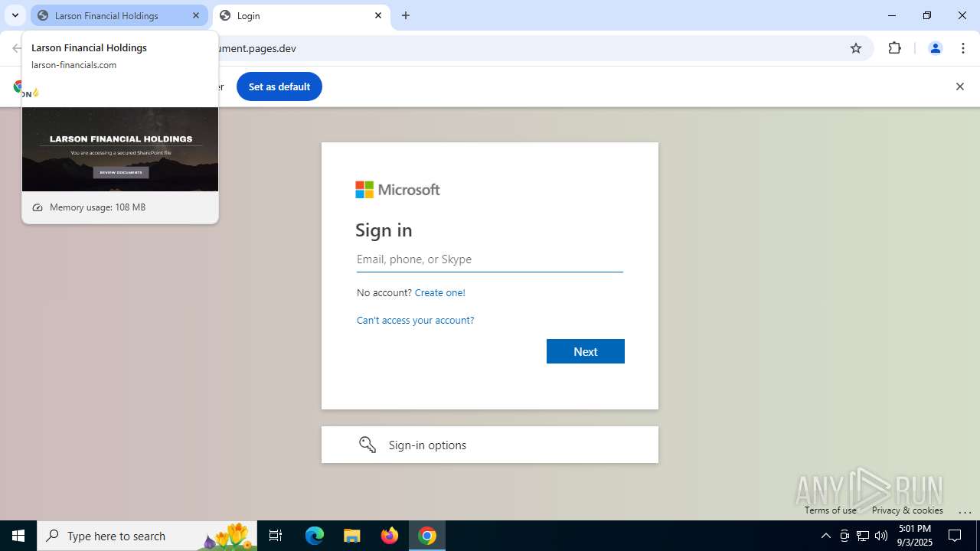Bookmark this page with the star icon
This screenshot has height=551, width=980.
click(x=856, y=48)
